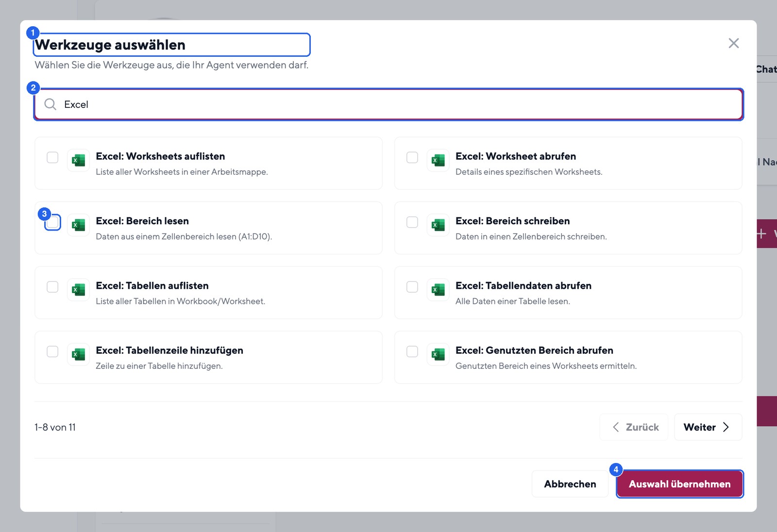Image resolution: width=777 pixels, height=532 pixels.
Task: Close the Werkzeuge auswählen dialog
Action: [x=734, y=43]
